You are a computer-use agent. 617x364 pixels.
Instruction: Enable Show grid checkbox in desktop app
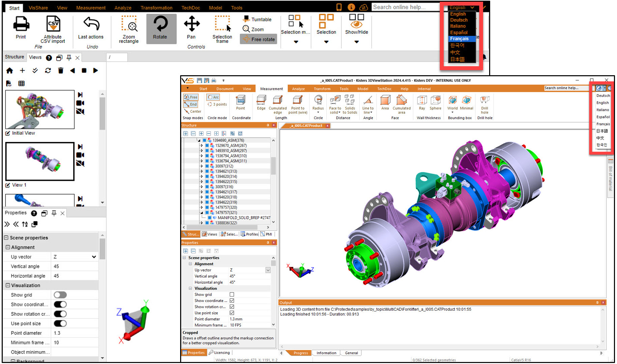click(x=232, y=295)
